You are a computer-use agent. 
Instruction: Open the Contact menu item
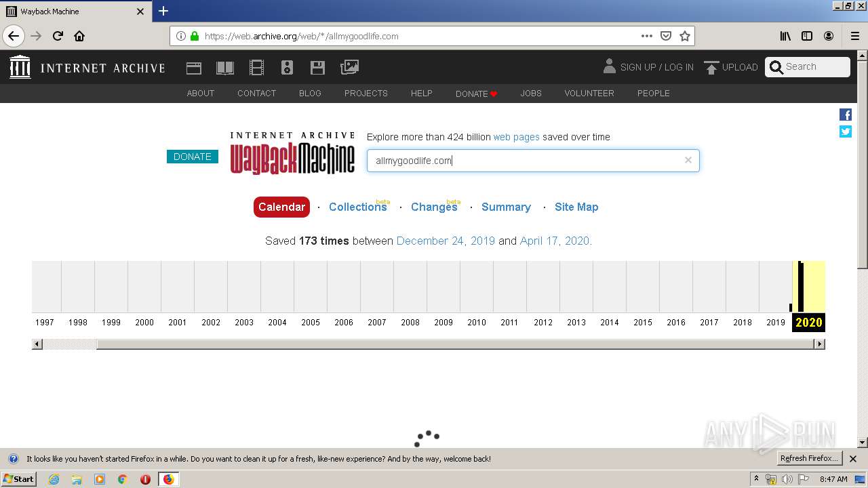(256, 94)
